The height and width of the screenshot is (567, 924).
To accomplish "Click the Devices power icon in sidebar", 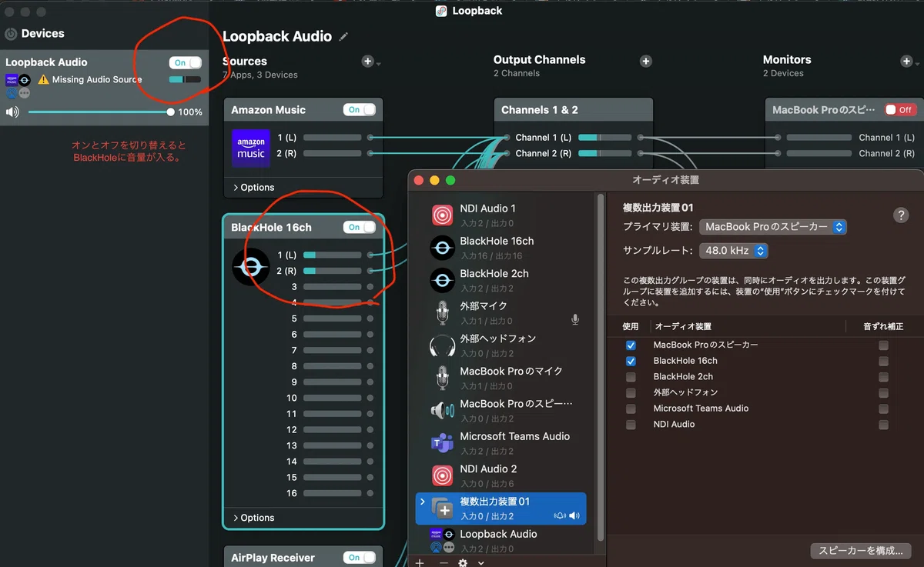I will 11,34.
